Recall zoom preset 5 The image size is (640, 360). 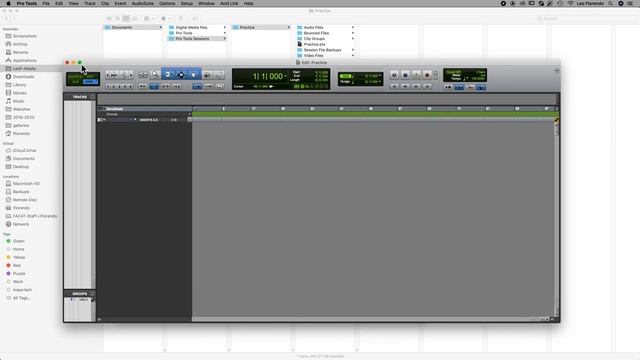point(131,86)
